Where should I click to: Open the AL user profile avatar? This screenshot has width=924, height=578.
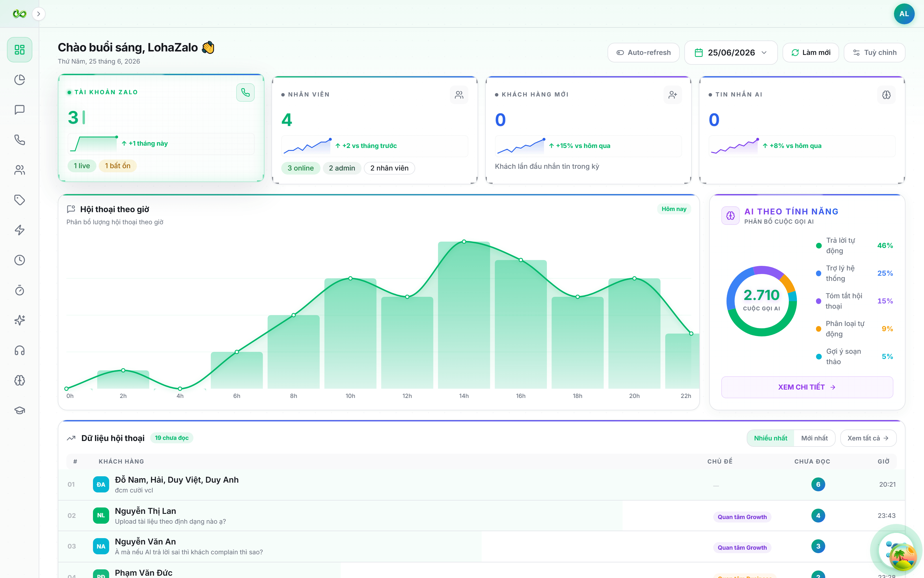[x=904, y=14]
